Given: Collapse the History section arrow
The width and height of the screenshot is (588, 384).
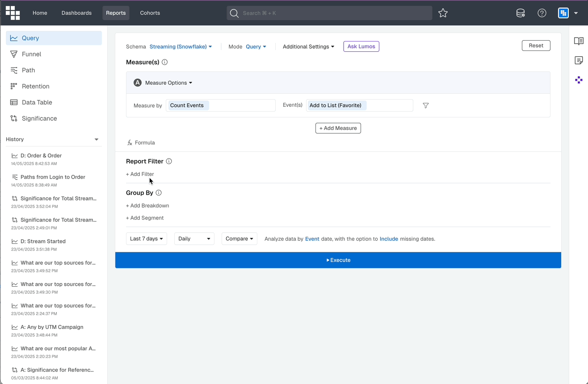Looking at the screenshot, I should pyautogui.click(x=97, y=139).
